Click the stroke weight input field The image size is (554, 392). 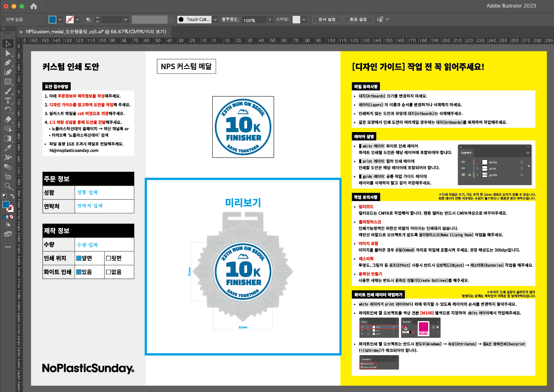pos(112,19)
